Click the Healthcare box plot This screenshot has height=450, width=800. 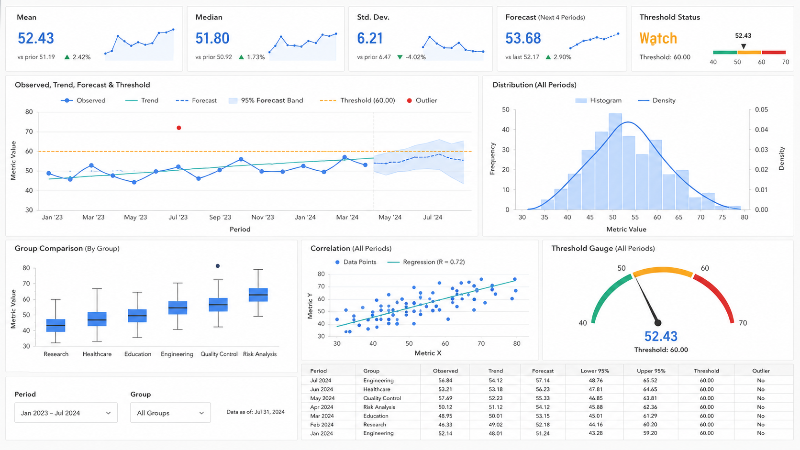[97, 319]
